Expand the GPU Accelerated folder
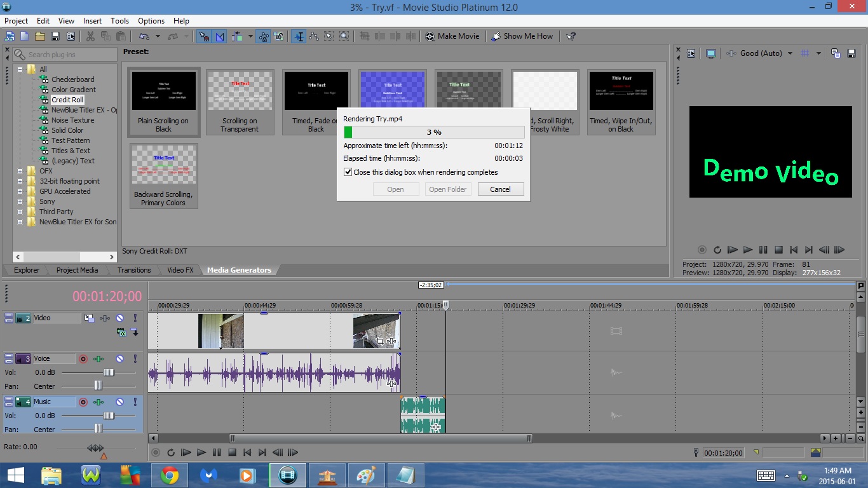 click(x=20, y=191)
